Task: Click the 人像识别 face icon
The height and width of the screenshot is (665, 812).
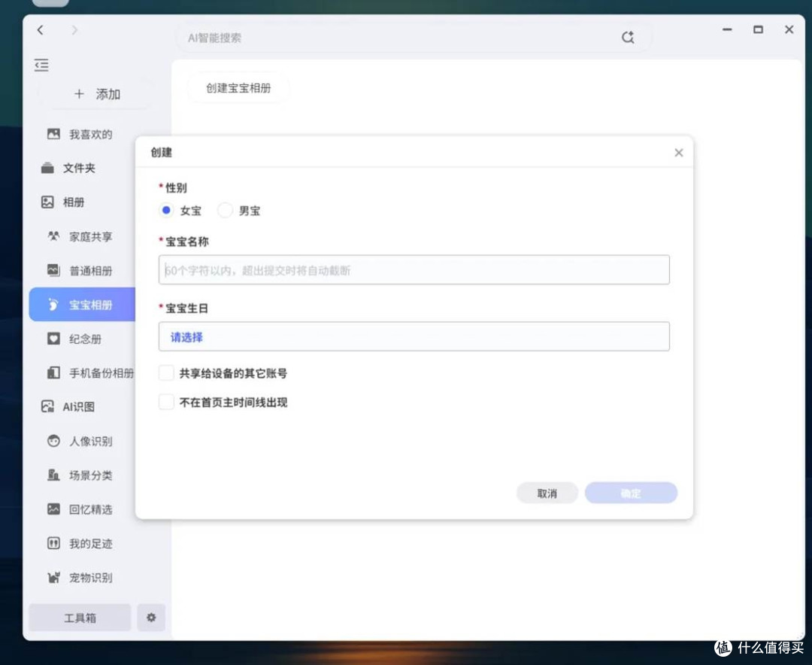Action: (x=53, y=441)
